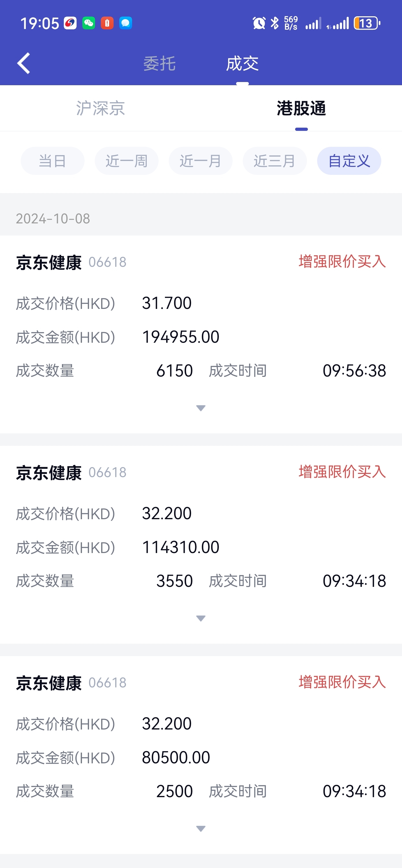The image size is (402, 868).
Task: Select the 近一月 filter chip
Action: pyautogui.click(x=200, y=161)
